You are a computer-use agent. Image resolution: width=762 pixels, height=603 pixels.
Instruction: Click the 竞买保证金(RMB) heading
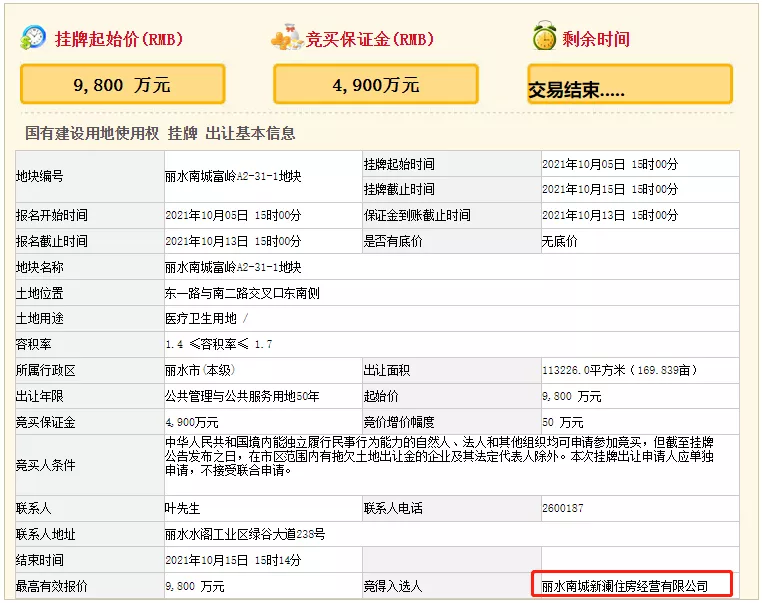click(x=369, y=39)
